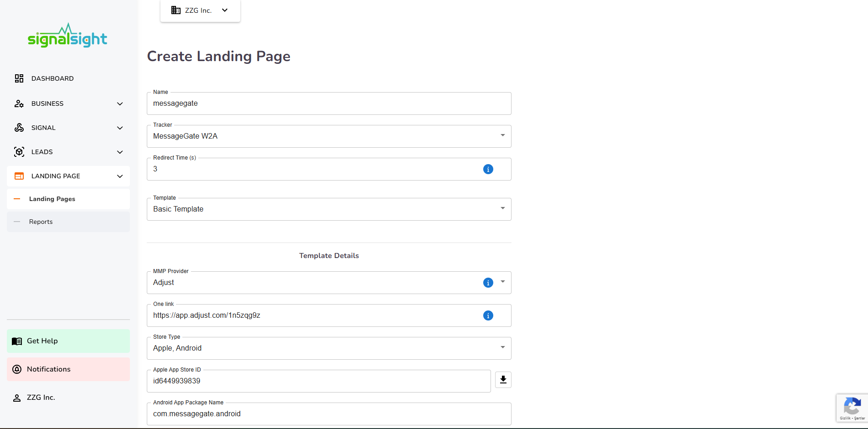Click the signalsight logo
This screenshot has height=429, width=868.
pos(67,35)
